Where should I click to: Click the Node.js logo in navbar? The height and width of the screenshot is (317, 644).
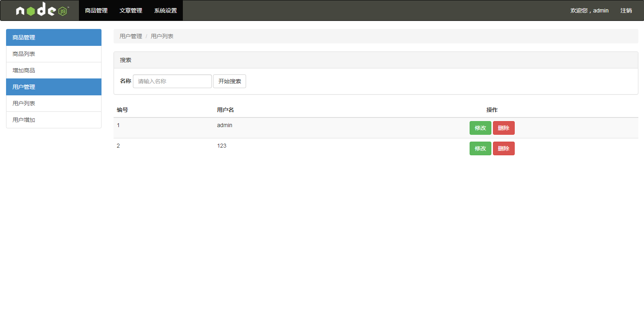pyautogui.click(x=42, y=10)
